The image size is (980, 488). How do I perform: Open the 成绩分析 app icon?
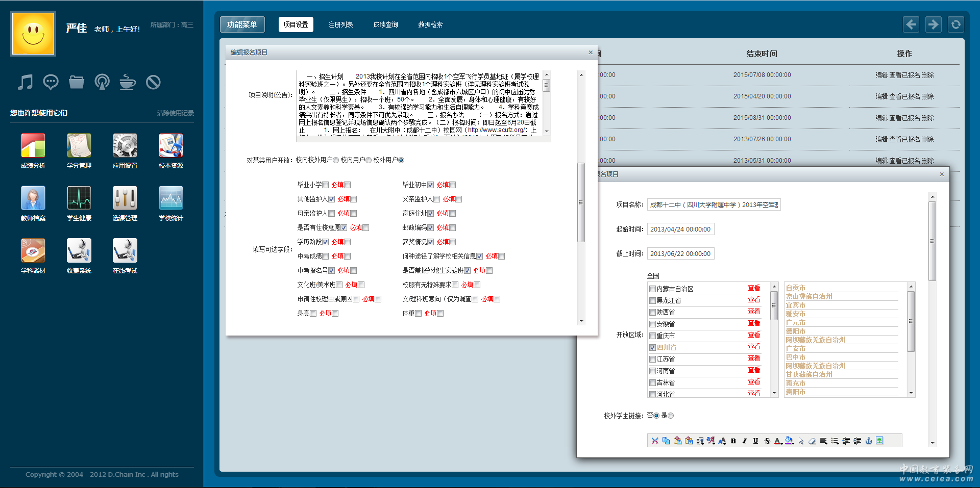click(33, 146)
